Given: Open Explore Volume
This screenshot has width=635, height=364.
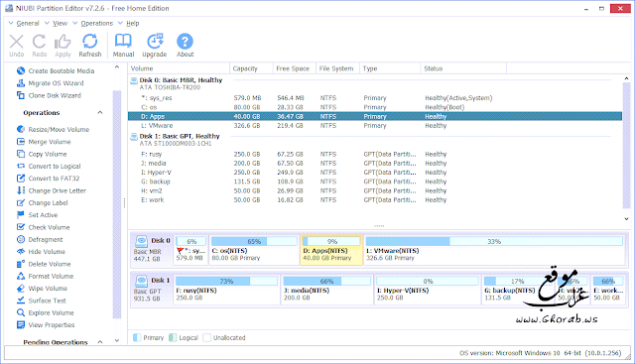Looking at the screenshot, I should click(x=46, y=312).
